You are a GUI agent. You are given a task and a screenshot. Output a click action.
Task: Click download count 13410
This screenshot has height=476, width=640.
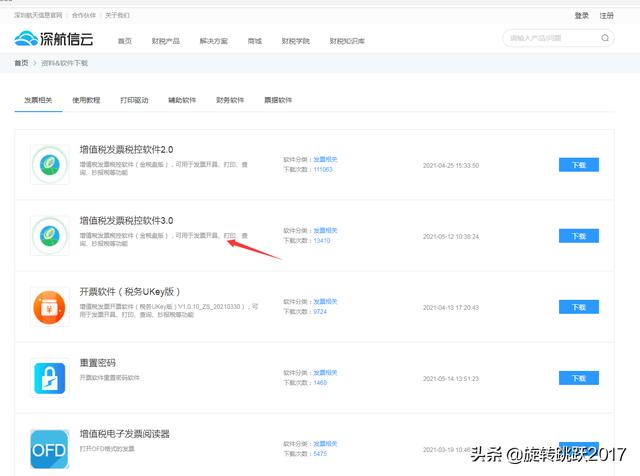(x=322, y=240)
